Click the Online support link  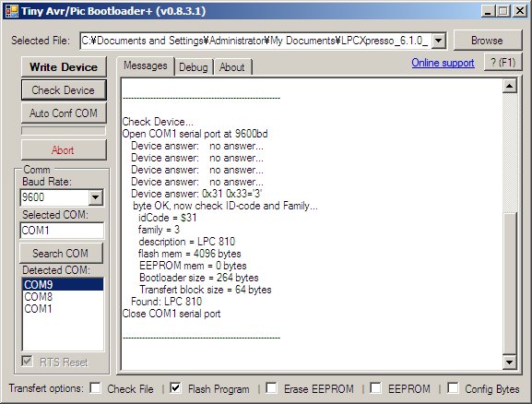(443, 63)
